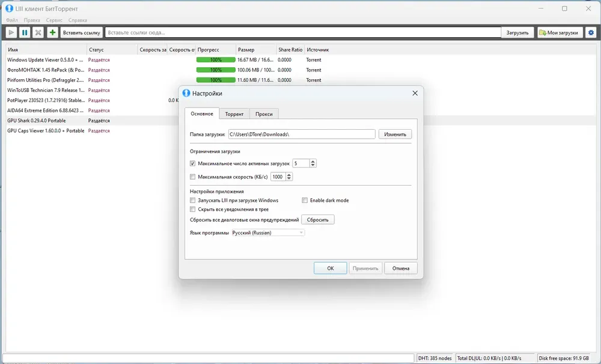Click Piriform Utilities Pro progress bar
The image size is (601, 364).
[x=216, y=80]
